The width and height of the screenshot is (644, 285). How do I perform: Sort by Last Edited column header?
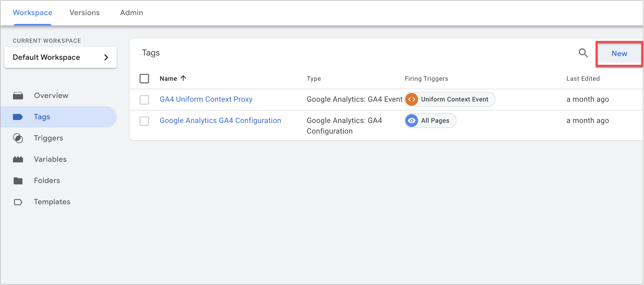click(583, 79)
